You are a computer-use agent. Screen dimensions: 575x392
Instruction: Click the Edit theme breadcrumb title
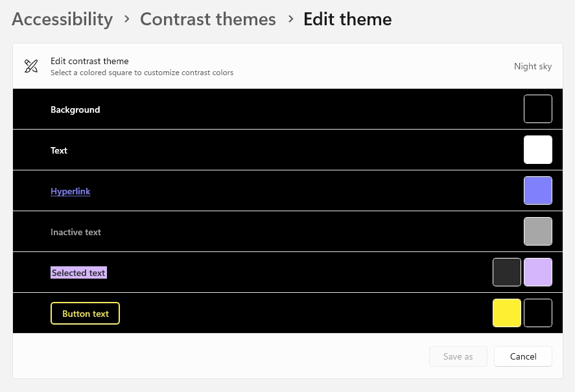tap(347, 19)
